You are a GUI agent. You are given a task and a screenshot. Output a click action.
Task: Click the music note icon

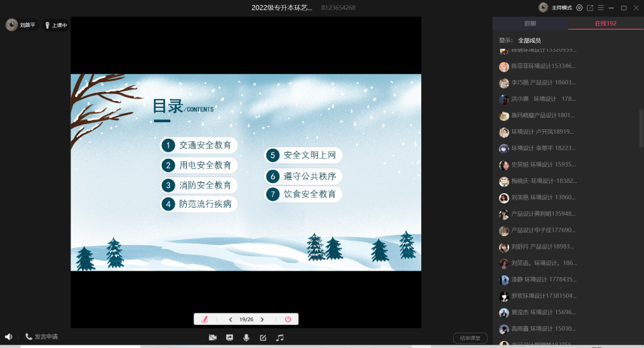pyautogui.click(x=280, y=337)
